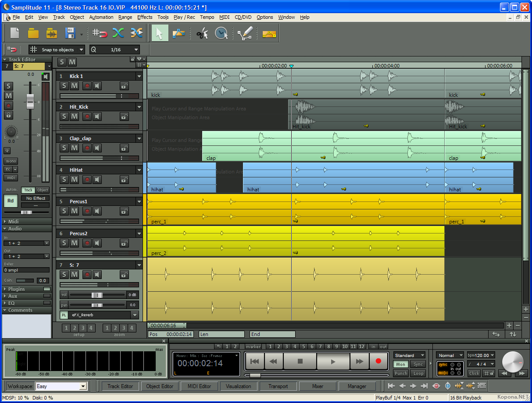This screenshot has height=403, width=532.
Task: Toggle the grid snap magnet in the top toolbar
Action: point(100,33)
